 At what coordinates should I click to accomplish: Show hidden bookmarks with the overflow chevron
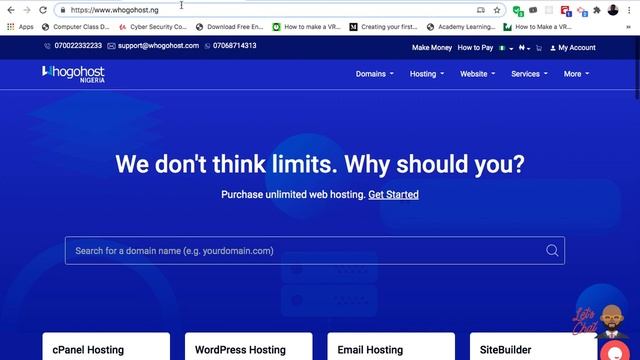click(x=629, y=27)
